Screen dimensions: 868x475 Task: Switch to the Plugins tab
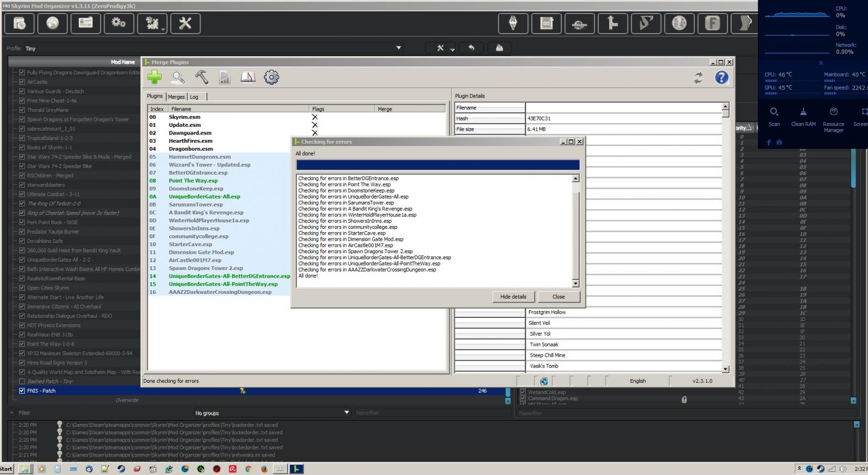pos(155,96)
